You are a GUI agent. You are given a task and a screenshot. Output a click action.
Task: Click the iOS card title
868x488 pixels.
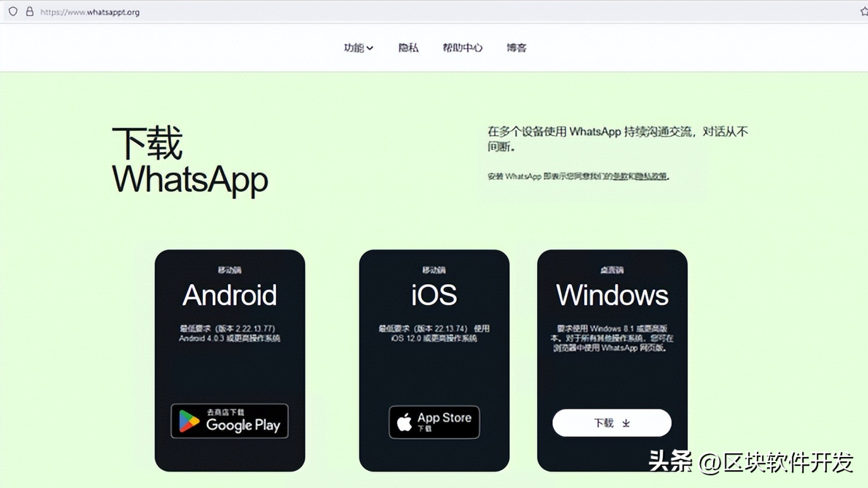tap(434, 295)
